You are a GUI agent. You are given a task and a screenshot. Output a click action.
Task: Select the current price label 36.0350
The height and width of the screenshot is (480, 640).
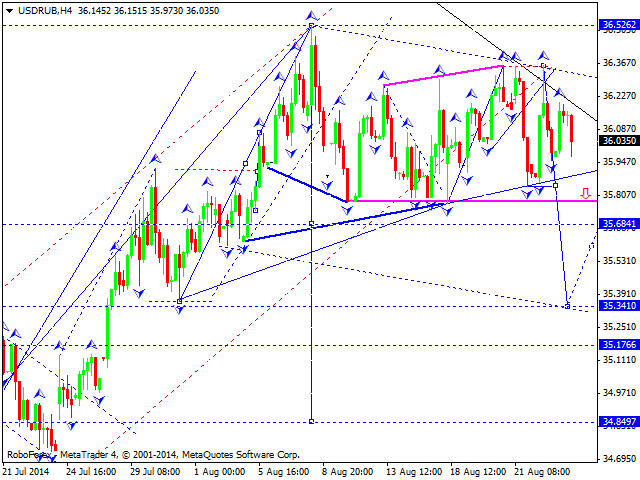[x=619, y=140]
